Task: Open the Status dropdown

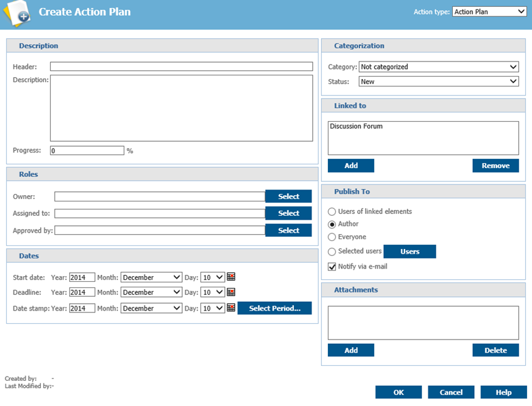Action: tap(438, 82)
